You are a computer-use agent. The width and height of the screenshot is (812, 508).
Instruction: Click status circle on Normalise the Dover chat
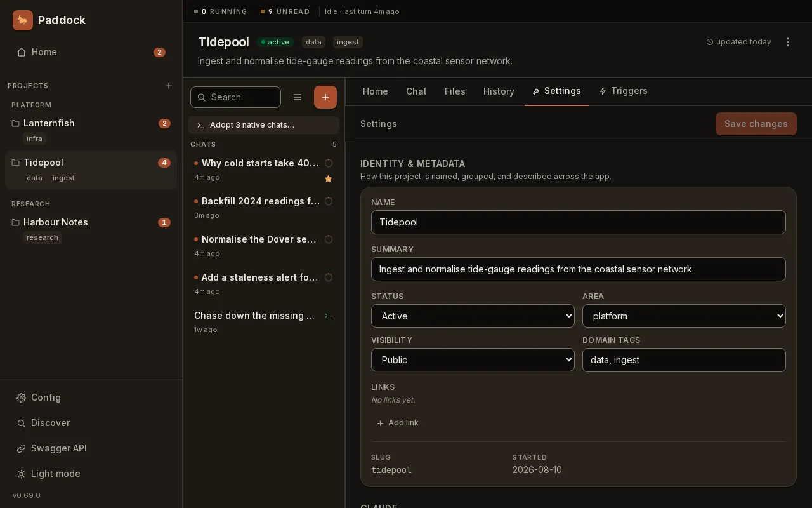[x=329, y=239]
